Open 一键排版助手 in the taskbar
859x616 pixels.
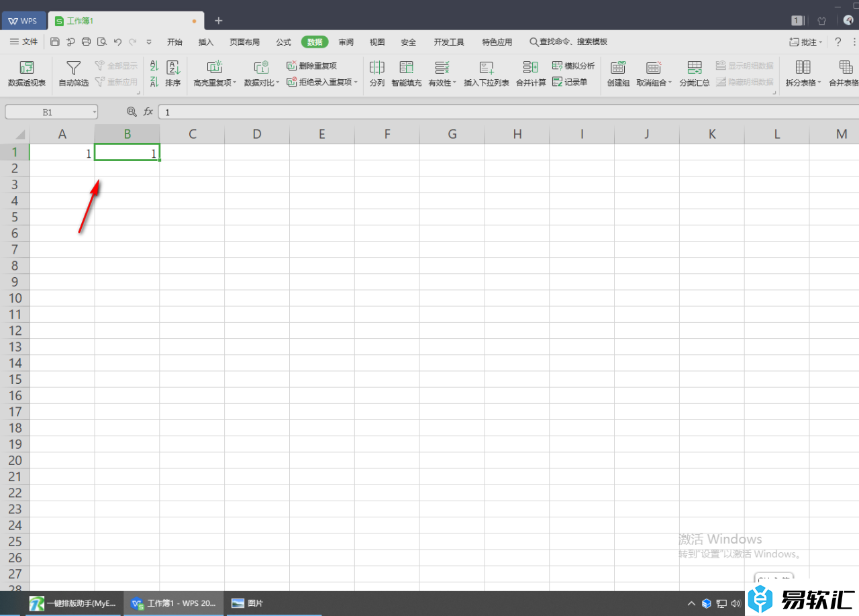[x=72, y=603]
